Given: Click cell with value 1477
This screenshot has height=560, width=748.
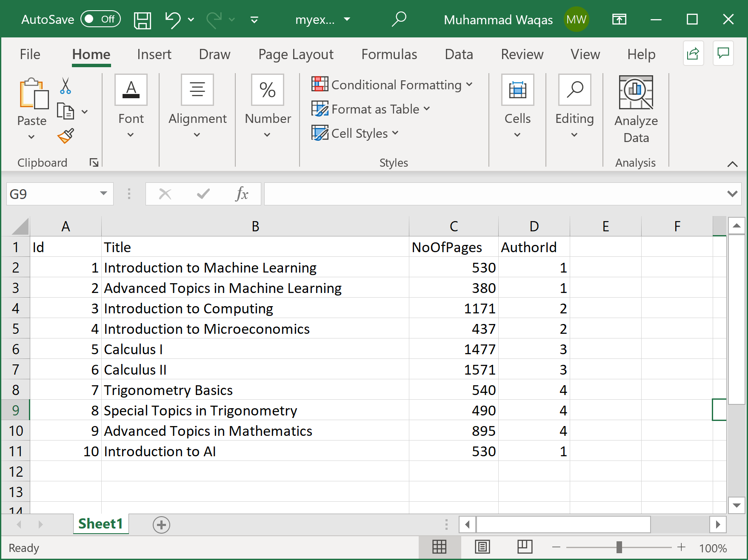Looking at the screenshot, I should pyautogui.click(x=454, y=349).
